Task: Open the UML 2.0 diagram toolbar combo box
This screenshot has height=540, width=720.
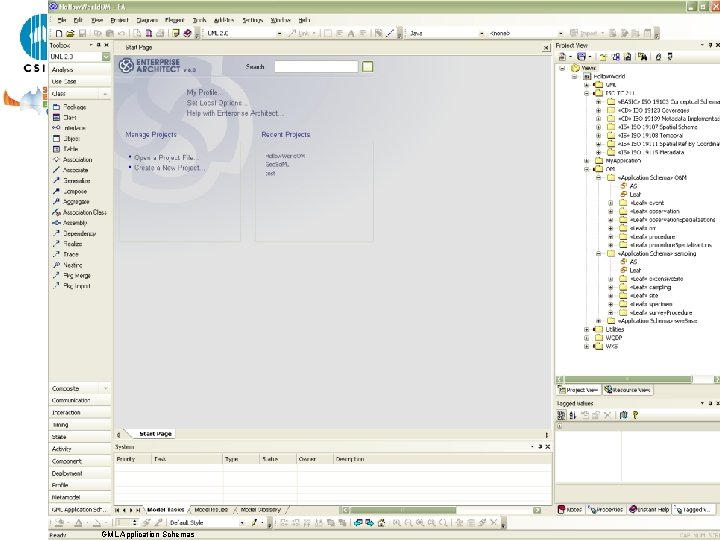Action: coord(279,34)
